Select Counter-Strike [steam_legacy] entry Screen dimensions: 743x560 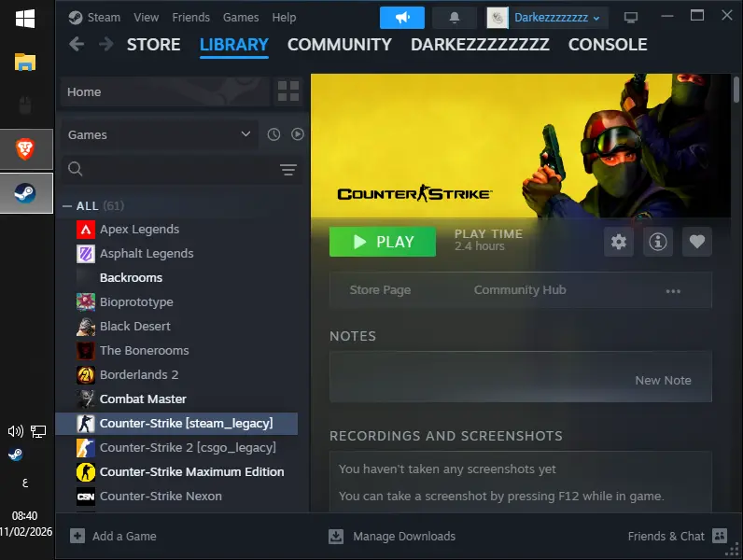[x=176, y=423]
